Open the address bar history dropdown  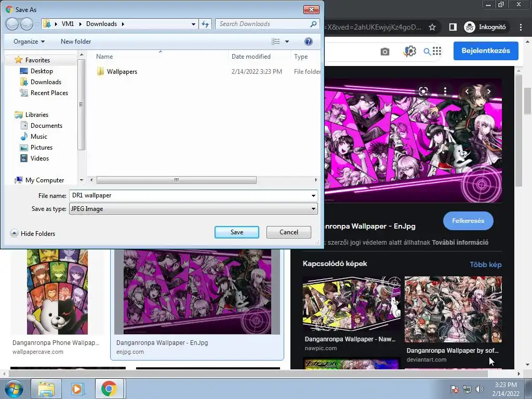click(193, 24)
